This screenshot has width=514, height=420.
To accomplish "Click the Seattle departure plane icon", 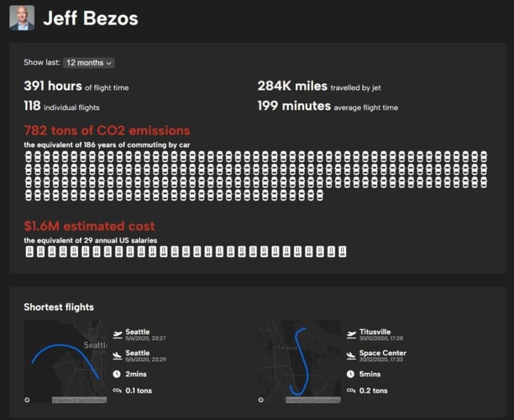I will 117,334.
